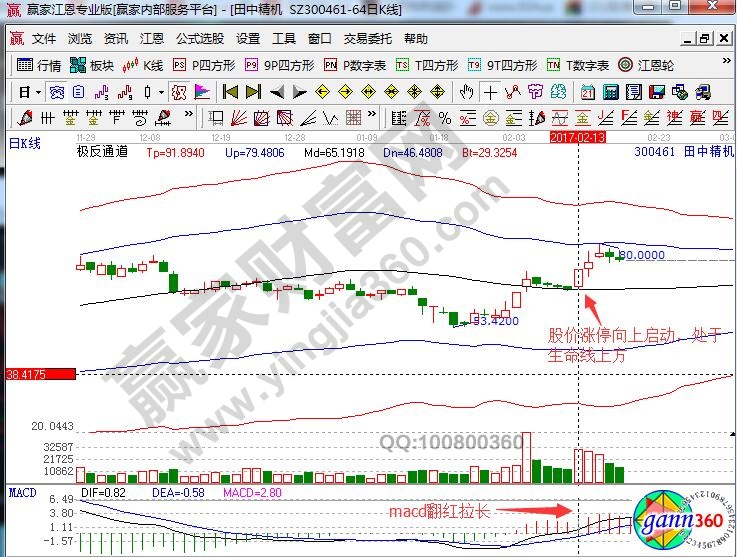Toggle the crosshair cursor mode
The width and height of the screenshot is (737, 557).
(490, 91)
